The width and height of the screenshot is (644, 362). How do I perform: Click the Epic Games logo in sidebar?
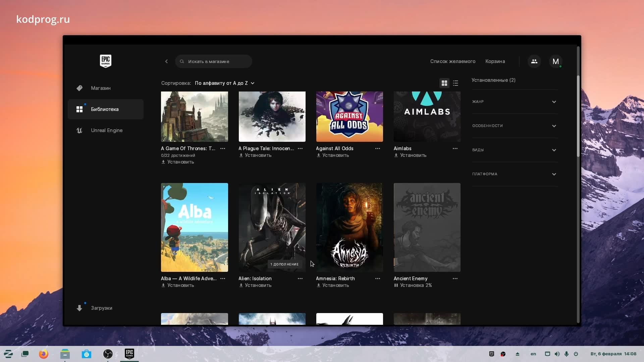point(106,61)
